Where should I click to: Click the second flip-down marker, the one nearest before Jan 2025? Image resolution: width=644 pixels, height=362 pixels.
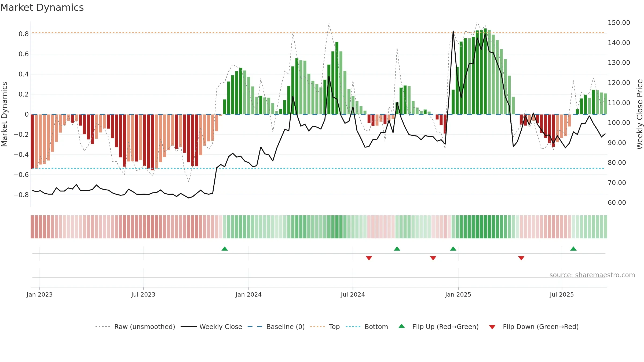tap(433, 258)
